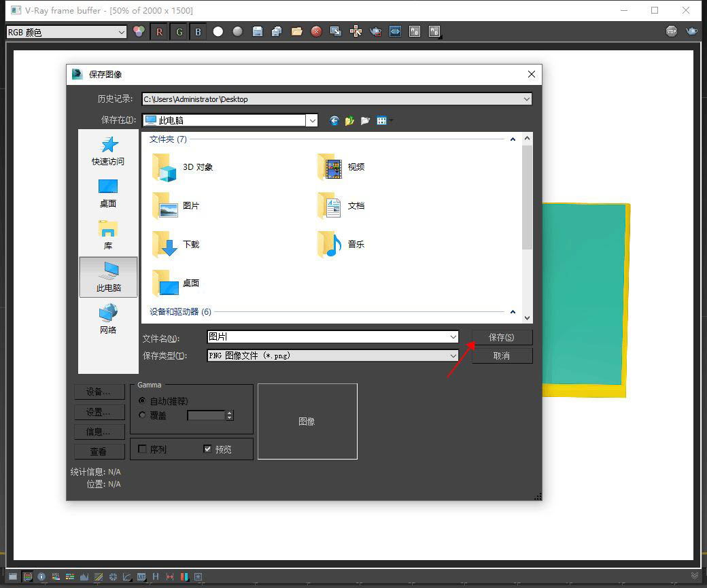Click the switch to RGB channel colored circles icon
This screenshot has height=588, width=707.
click(x=139, y=31)
